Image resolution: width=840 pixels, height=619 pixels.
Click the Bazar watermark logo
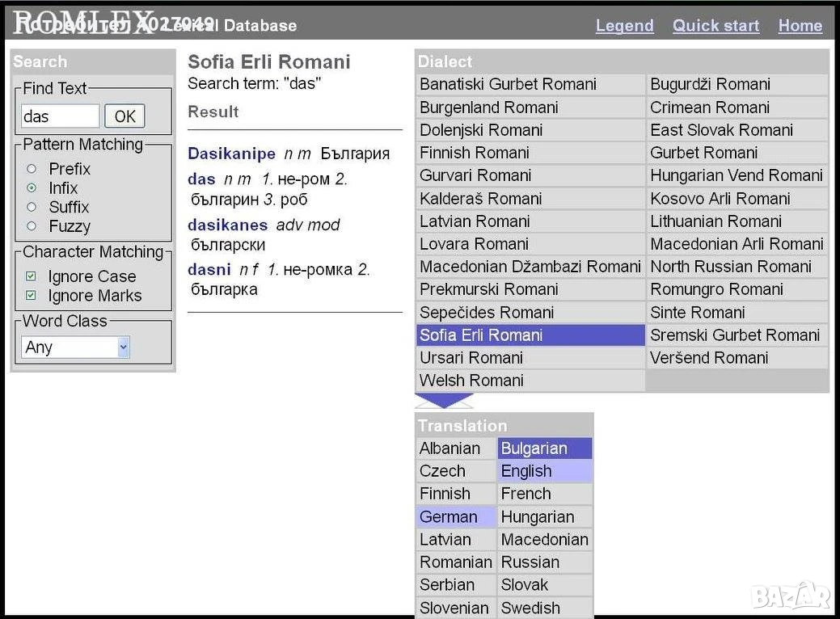[x=791, y=596]
